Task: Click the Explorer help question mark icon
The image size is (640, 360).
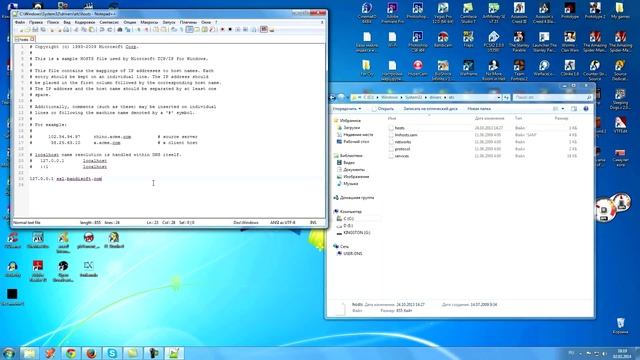Action: pyautogui.click(x=586, y=109)
